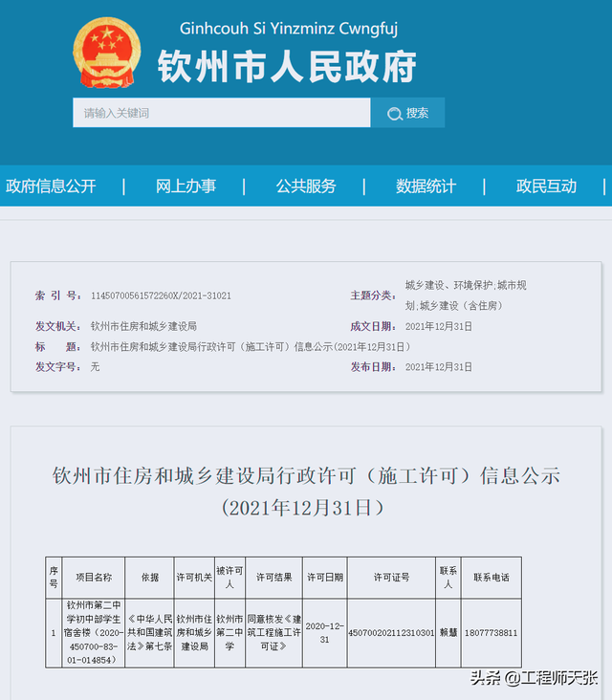Click the cell 《中华人民共和国建筑法》第七条
The image size is (612, 700).
click(x=149, y=633)
